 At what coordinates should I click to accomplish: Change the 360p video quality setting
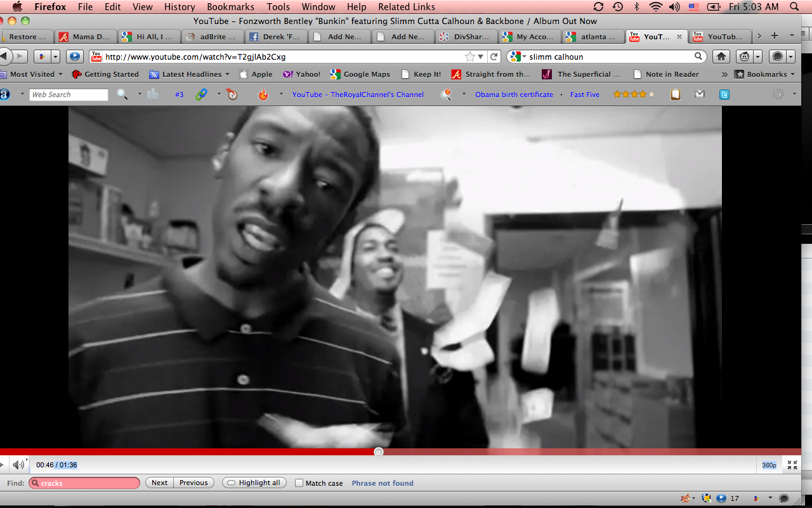[x=769, y=465]
